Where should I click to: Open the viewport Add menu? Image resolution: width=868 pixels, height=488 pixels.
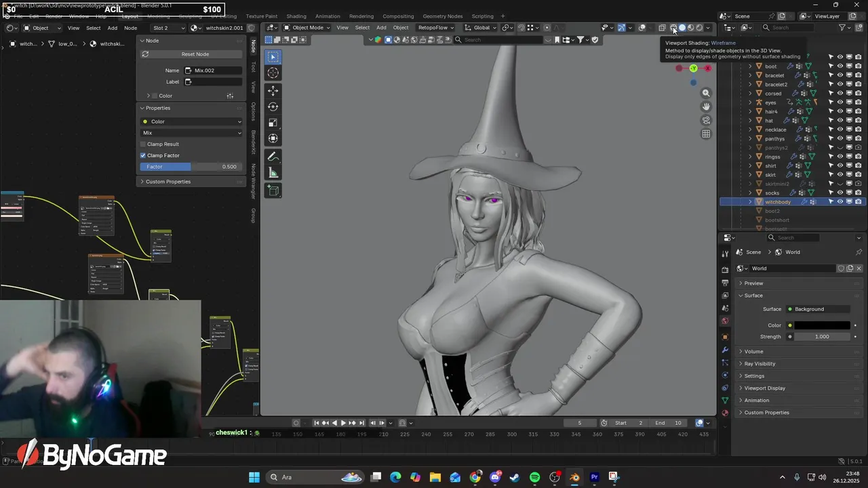(381, 28)
